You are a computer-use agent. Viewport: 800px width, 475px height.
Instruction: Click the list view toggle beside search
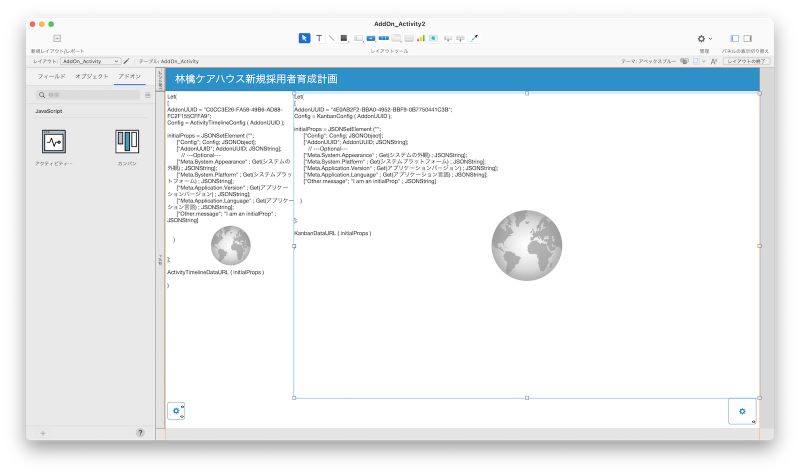click(147, 95)
